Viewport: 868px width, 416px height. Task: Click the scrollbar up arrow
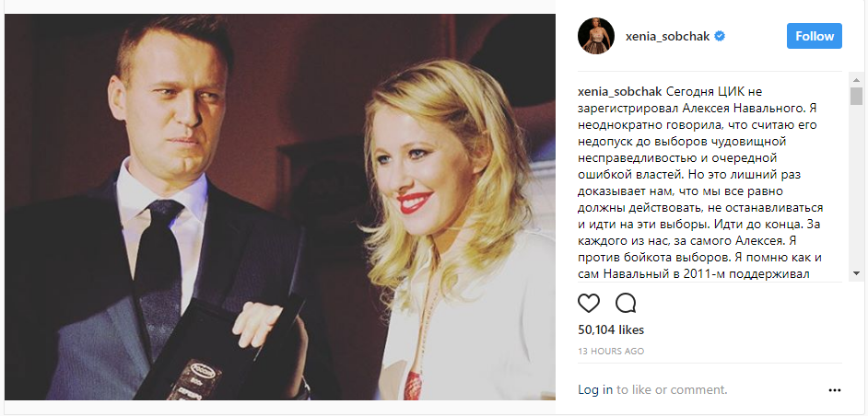[856, 79]
